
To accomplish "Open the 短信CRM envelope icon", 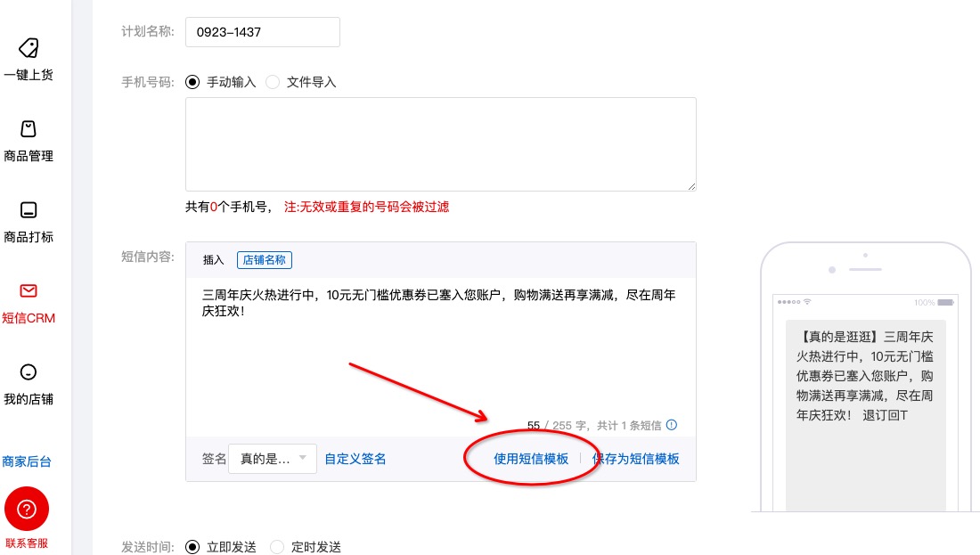I will pos(29,291).
